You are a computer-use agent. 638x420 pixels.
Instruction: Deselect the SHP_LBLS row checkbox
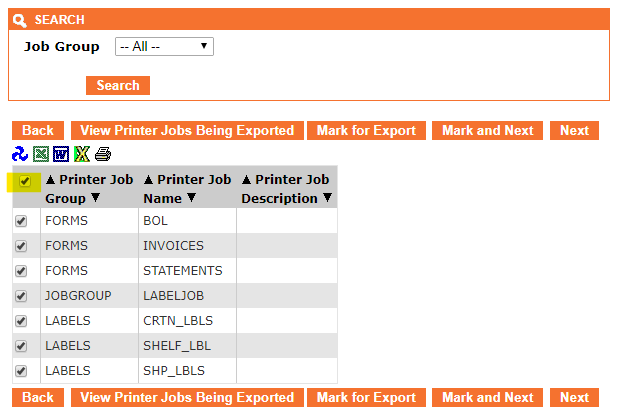(21, 371)
